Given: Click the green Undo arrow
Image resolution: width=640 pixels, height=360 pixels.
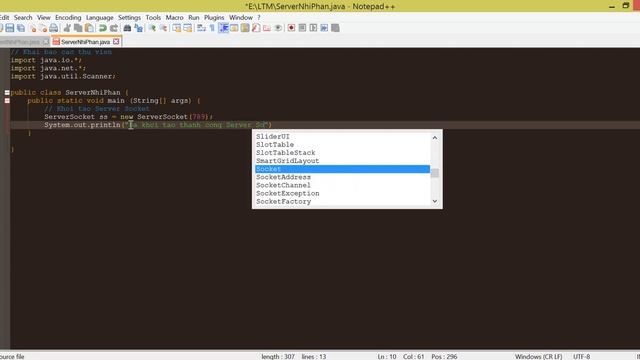Looking at the screenshot, I should 103,28.
